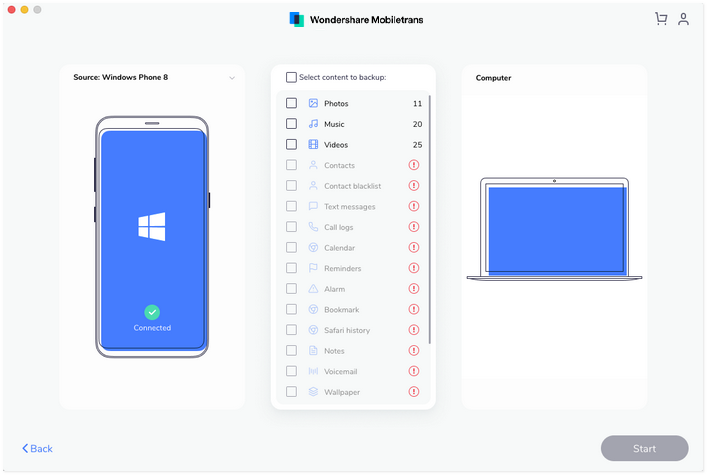
Task: Click the warning icon beside Safari history
Action: tap(413, 330)
